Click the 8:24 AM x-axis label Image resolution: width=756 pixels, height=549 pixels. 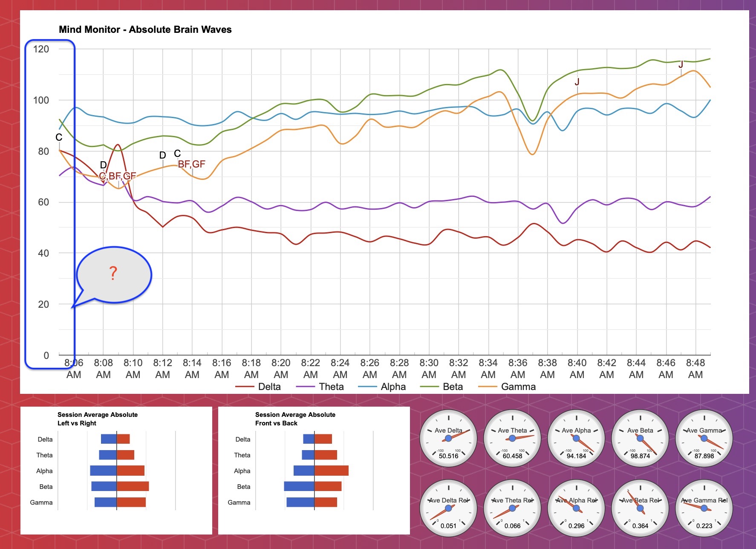(340, 369)
